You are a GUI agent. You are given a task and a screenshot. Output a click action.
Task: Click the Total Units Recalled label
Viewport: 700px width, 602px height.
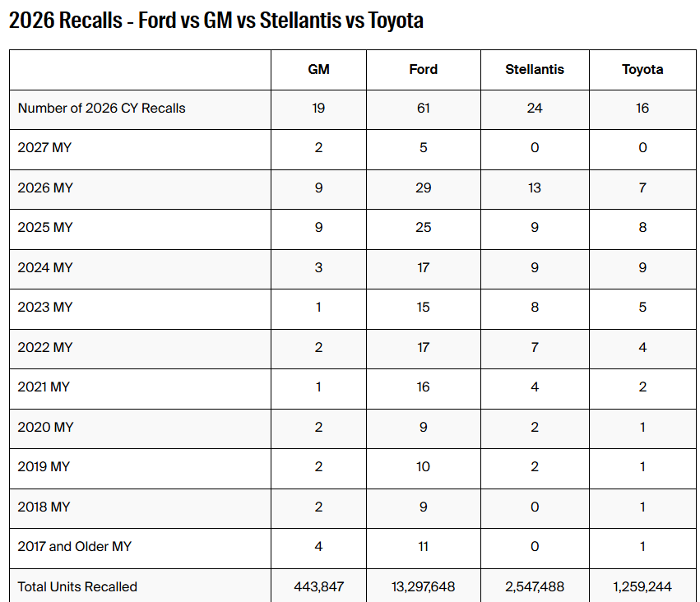(x=77, y=587)
